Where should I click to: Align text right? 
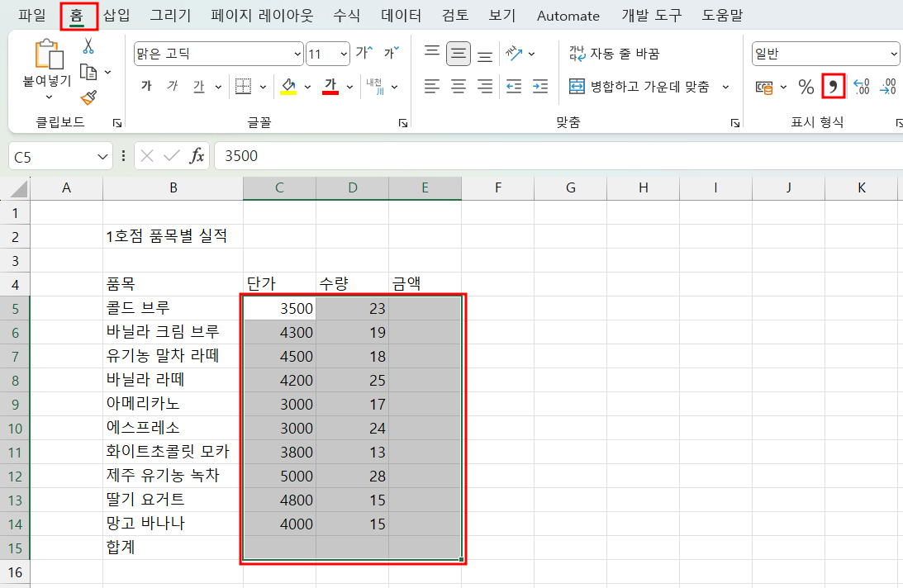click(485, 87)
